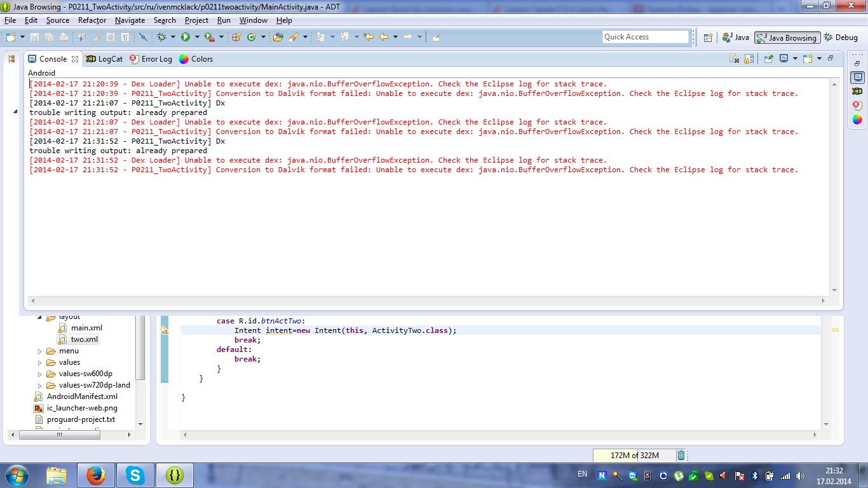868x488 pixels.
Task: Open the Project menu
Action: [x=196, y=20]
